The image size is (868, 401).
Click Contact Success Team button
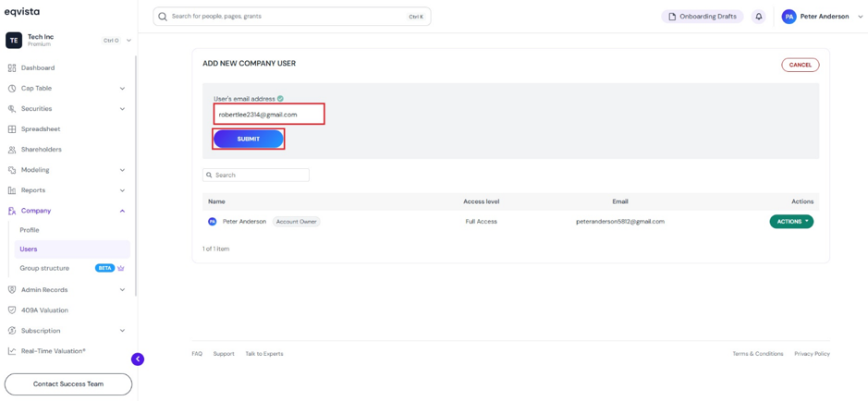[x=68, y=383]
